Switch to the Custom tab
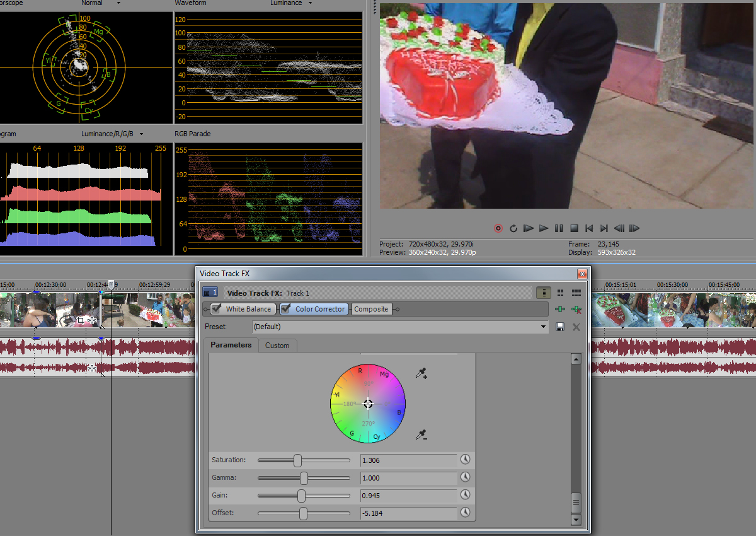The height and width of the screenshot is (536, 756). 277,346
